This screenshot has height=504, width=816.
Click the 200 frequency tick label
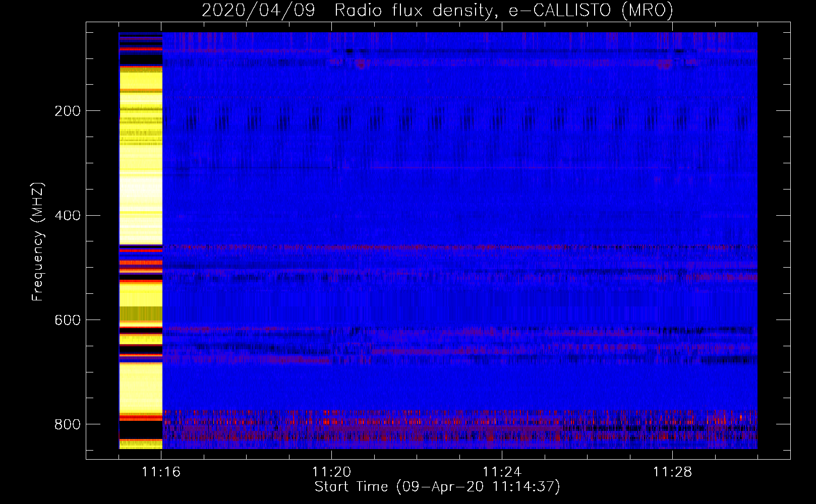click(x=68, y=111)
